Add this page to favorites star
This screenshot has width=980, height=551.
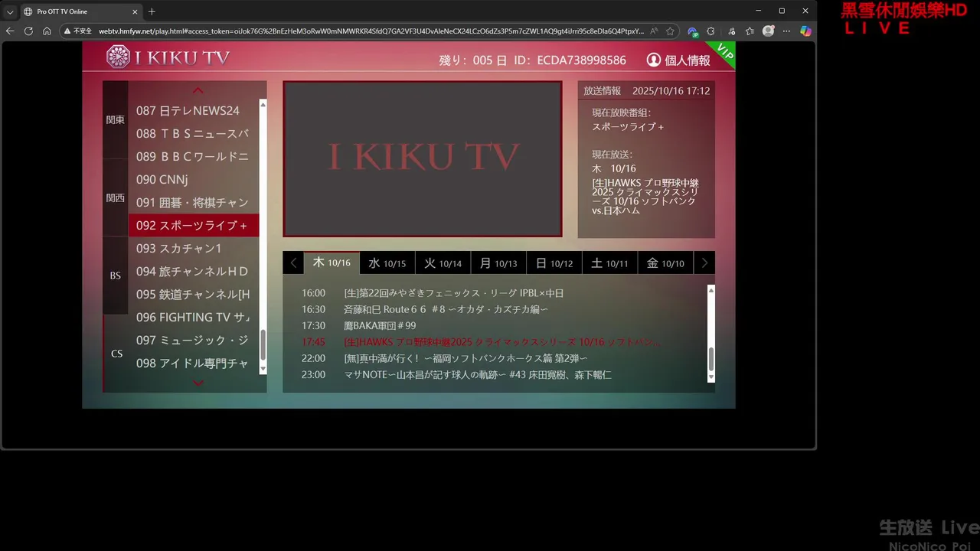[670, 31]
